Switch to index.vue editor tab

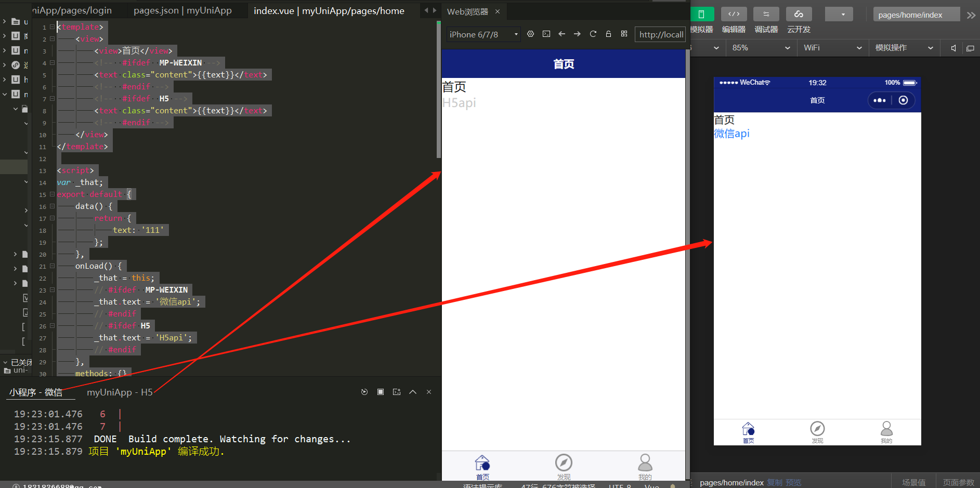point(329,10)
